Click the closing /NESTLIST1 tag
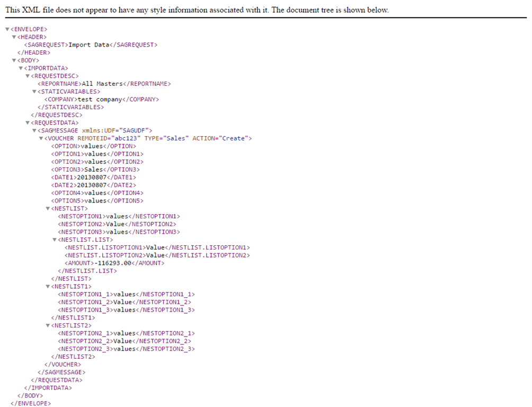The height and width of the screenshot is (407, 532). [x=73, y=318]
